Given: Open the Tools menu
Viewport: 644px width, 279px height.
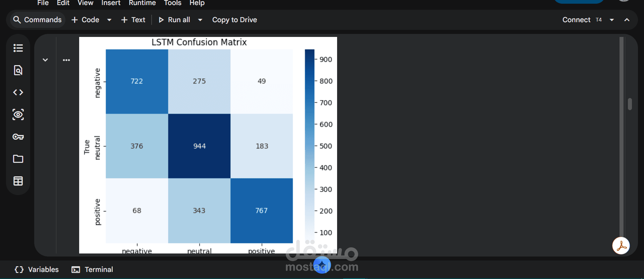Looking at the screenshot, I should point(172,3).
